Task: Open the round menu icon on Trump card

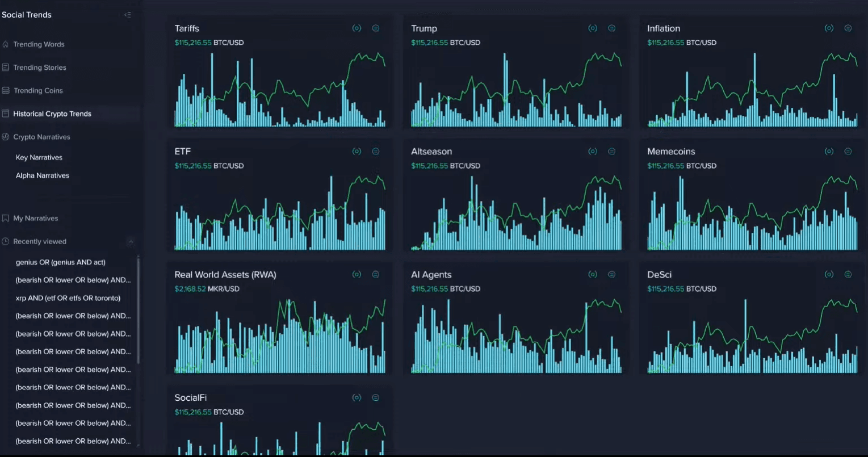Action: (x=611, y=28)
